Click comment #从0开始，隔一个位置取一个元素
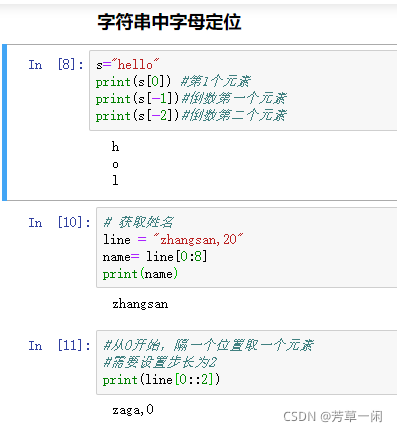397x432 pixels. click(208, 345)
